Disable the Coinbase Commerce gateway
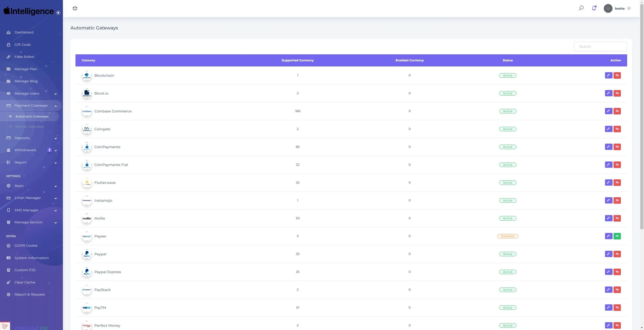Viewport: 644px width, 330px height. pos(617,111)
